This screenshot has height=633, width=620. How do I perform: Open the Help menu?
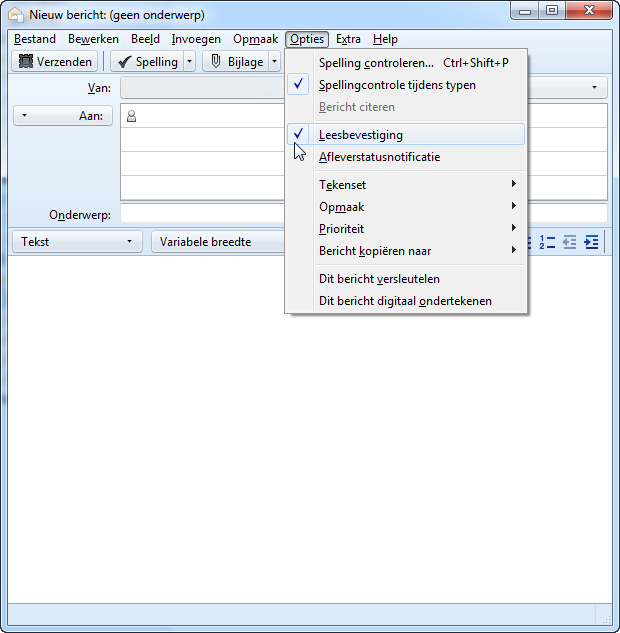pos(385,39)
